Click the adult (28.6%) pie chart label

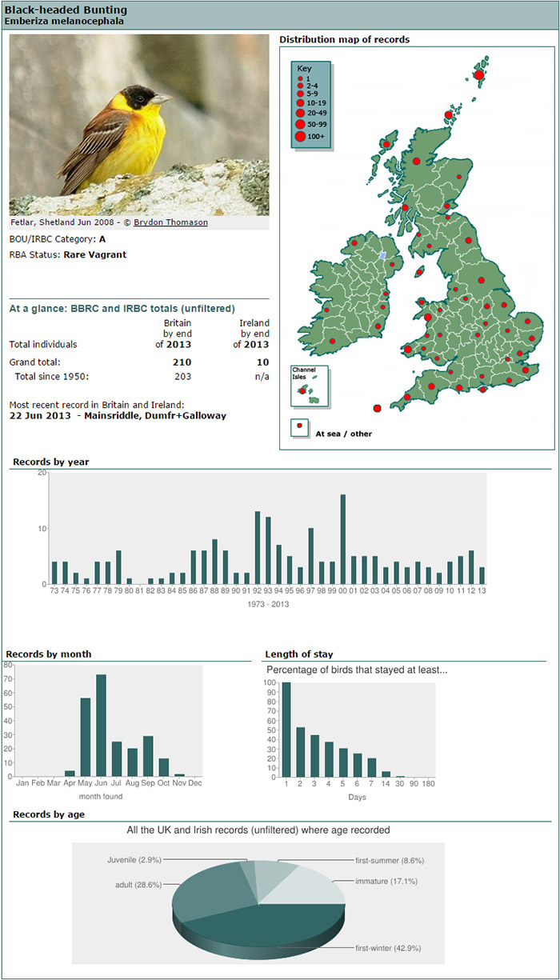click(138, 886)
